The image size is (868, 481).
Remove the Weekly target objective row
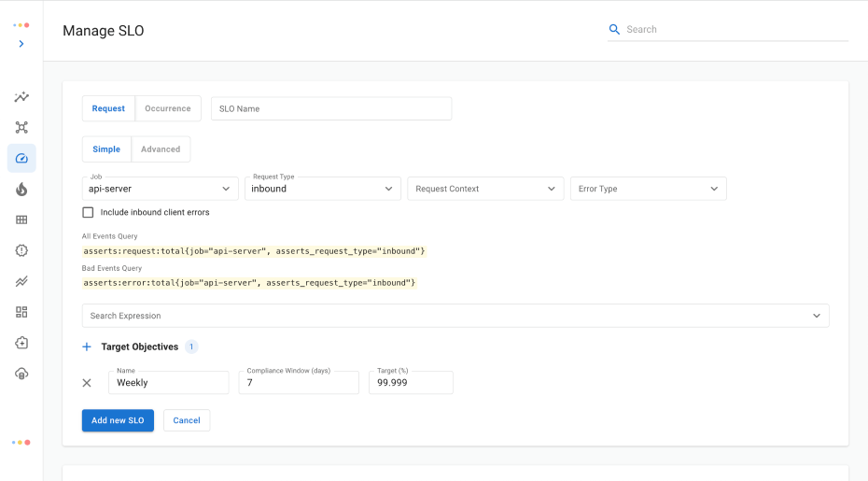[x=87, y=383]
